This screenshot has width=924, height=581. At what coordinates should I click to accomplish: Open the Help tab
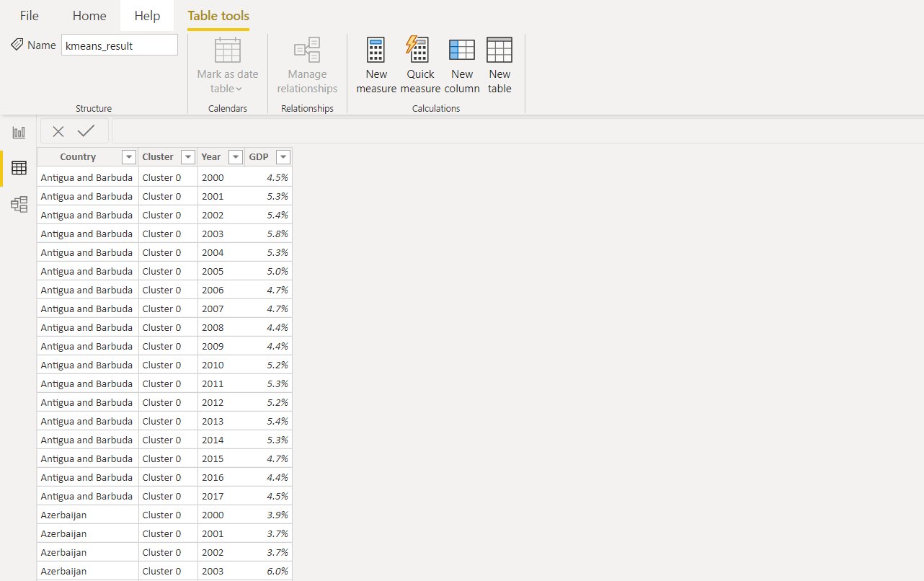(x=147, y=16)
